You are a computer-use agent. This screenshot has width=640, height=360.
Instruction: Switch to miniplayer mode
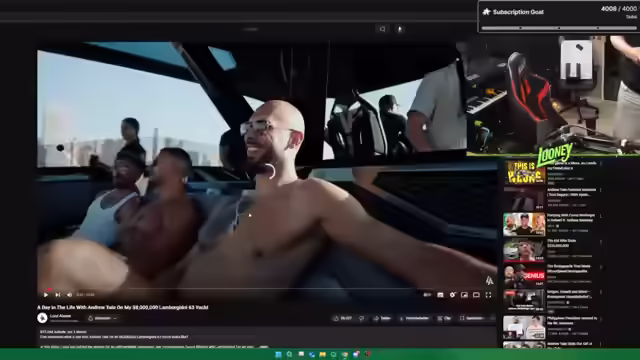pyautogui.click(x=464, y=295)
